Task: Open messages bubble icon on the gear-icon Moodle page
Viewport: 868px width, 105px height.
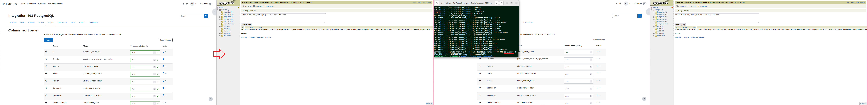Action: [x=187, y=4]
